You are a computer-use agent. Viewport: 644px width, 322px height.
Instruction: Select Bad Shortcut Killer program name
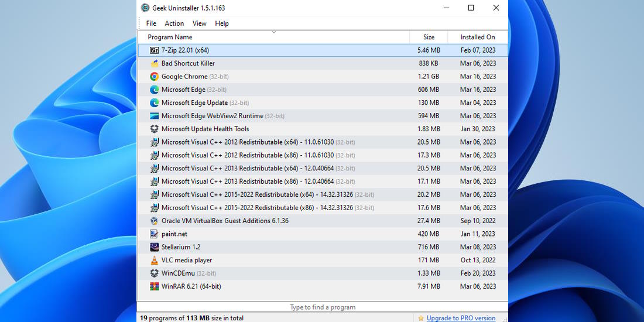(188, 63)
